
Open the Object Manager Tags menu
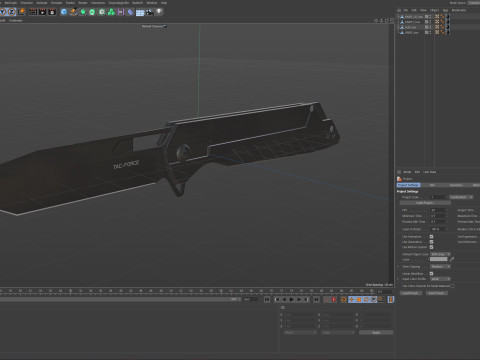click(445, 10)
